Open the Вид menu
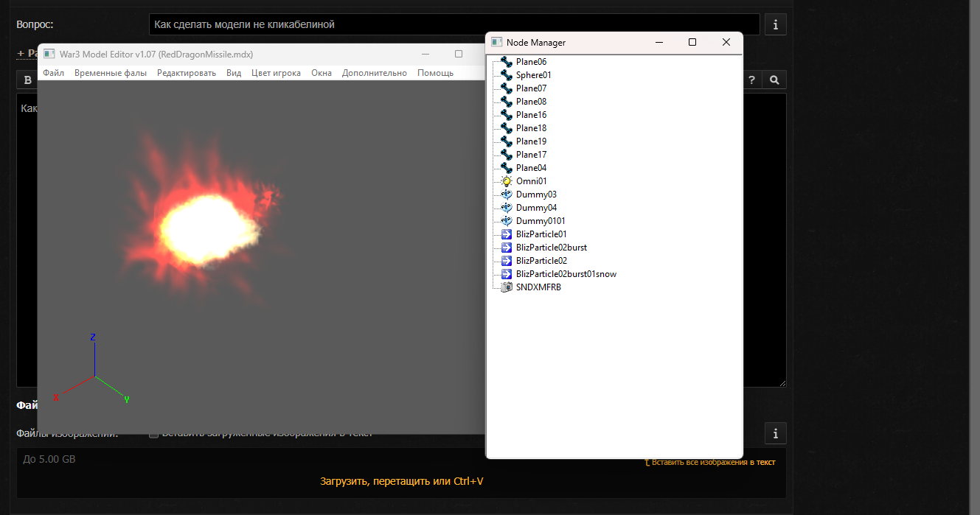The height and width of the screenshot is (515, 980). pos(234,73)
